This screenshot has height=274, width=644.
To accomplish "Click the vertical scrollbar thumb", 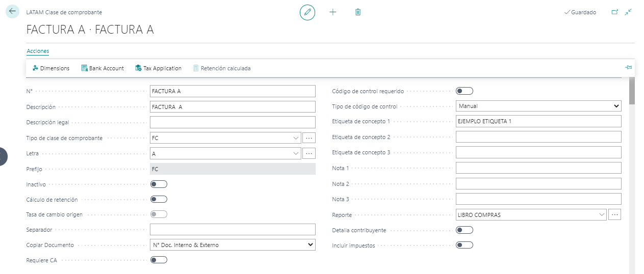I will click(632, 91).
